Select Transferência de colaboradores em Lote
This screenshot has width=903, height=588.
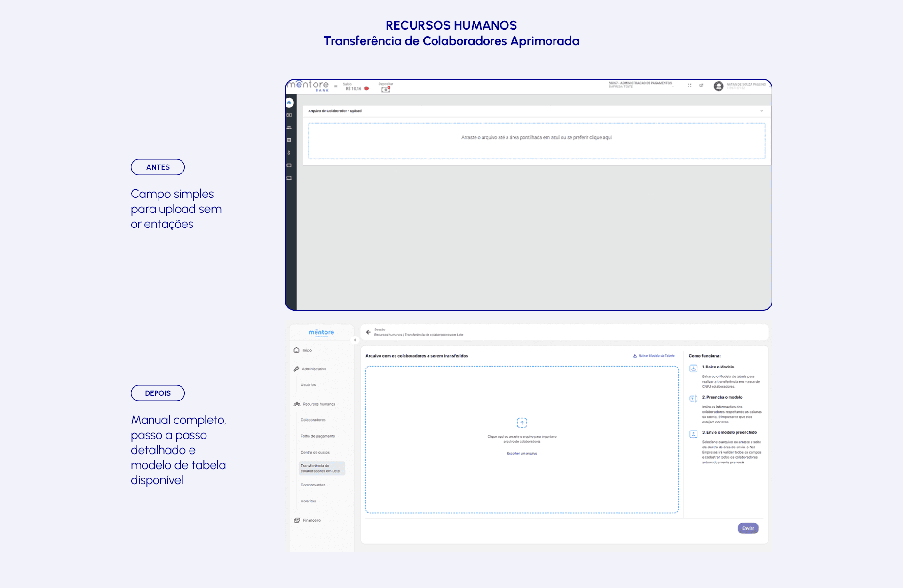click(x=322, y=468)
